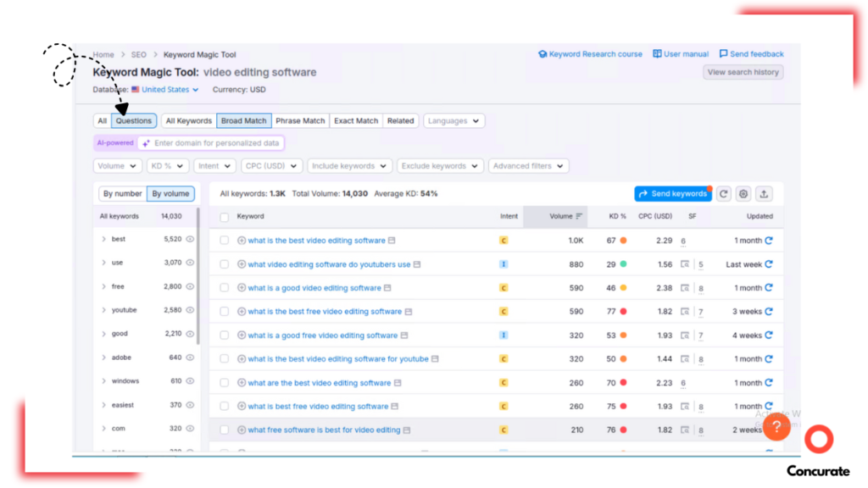Image resolution: width=868 pixels, height=488 pixels.
Task: Open SERP features icon for 'what is a good video editing software'
Action: click(685, 288)
